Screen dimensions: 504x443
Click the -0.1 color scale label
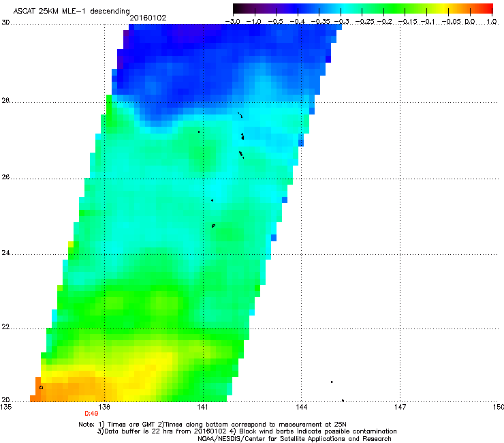[x=428, y=22]
